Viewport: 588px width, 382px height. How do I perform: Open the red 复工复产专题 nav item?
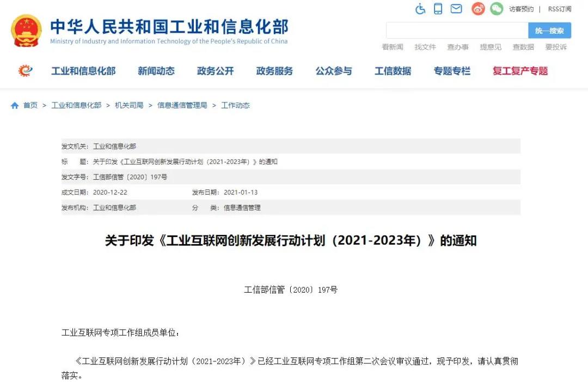[520, 71]
